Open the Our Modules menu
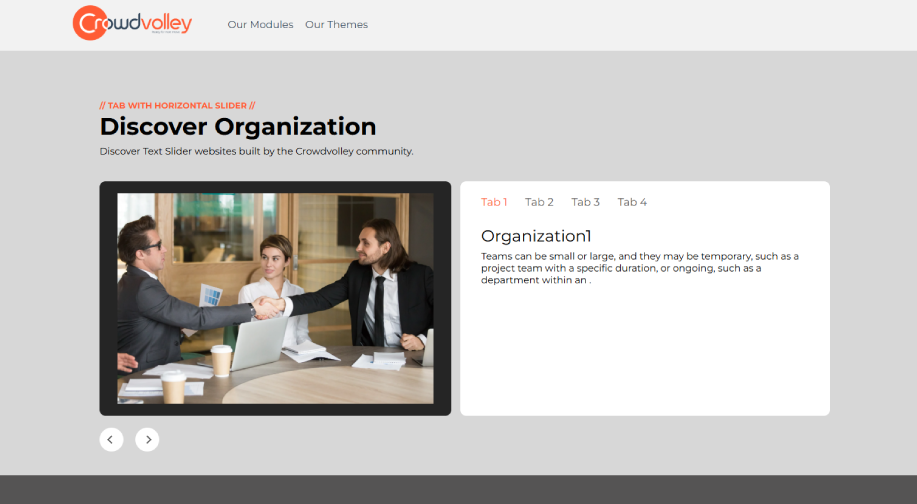The width and height of the screenshot is (917, 504). coord(260,25)
